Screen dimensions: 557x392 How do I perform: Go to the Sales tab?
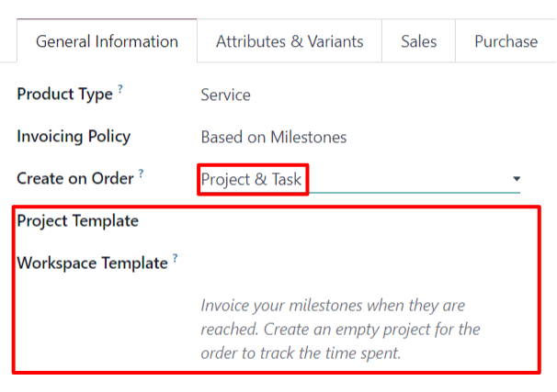pos(418,41)
